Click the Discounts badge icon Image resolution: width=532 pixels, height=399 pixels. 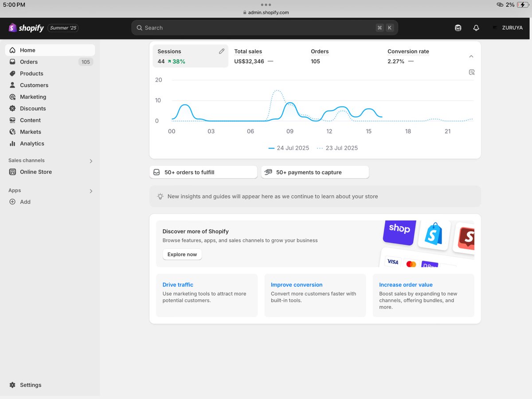[x=12, y=109]
